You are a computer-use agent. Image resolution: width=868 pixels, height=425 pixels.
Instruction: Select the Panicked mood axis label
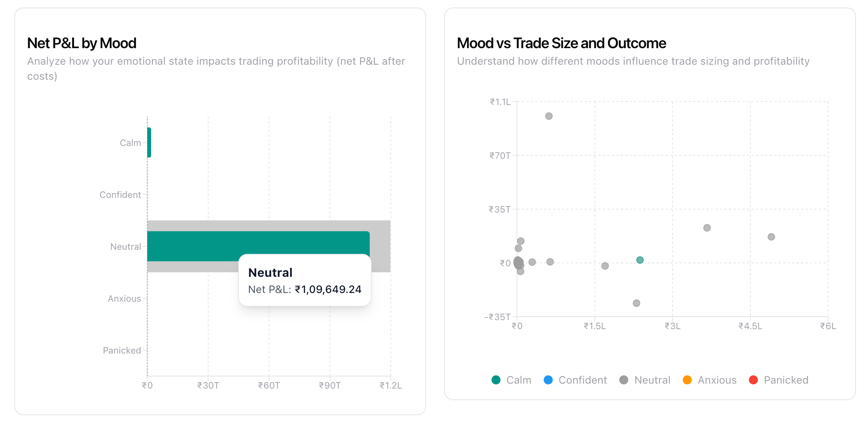[122, 351]
